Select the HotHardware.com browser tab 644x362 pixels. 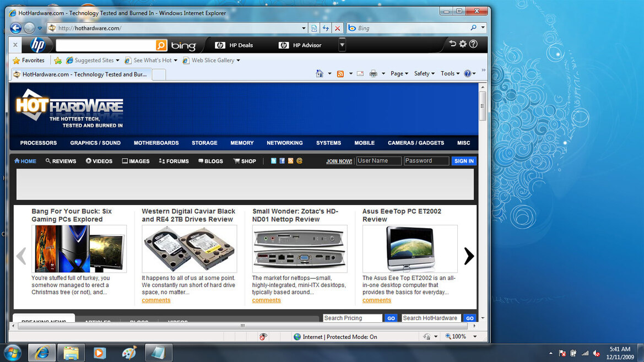(x=81, y=74)
